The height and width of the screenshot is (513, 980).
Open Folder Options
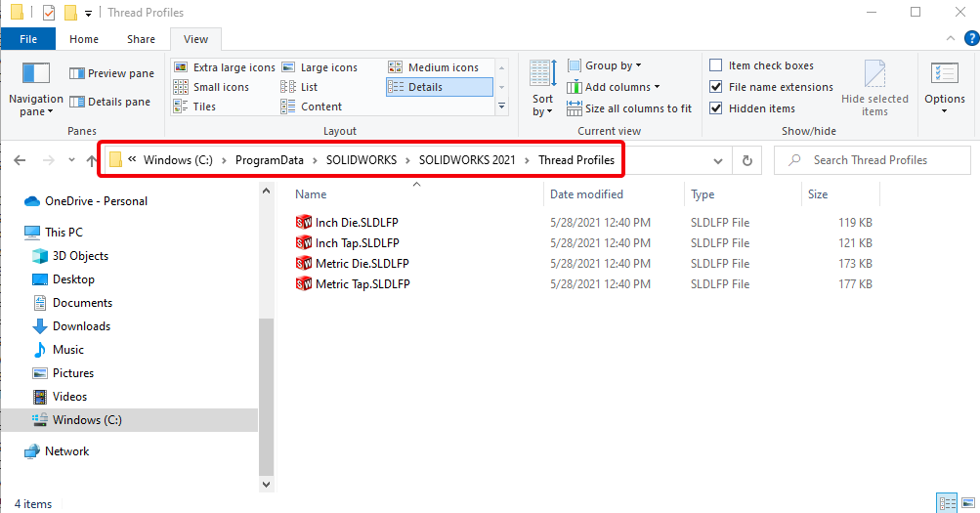point(945,88)
